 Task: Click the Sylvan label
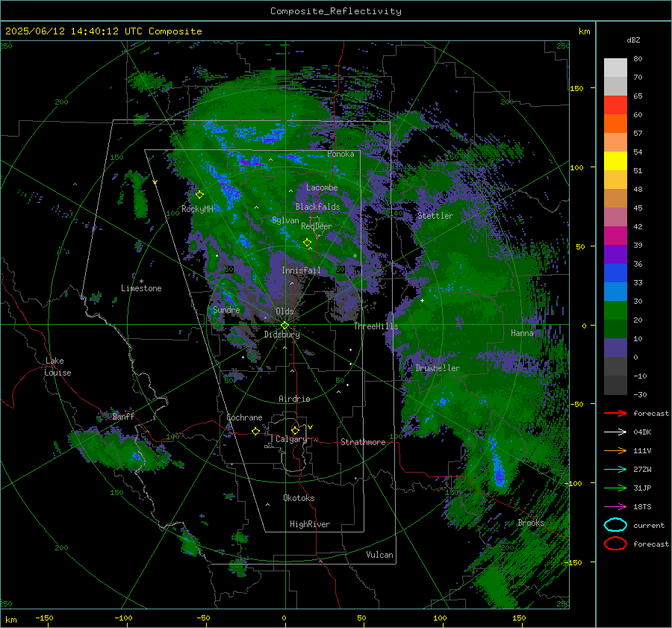(x=285, y=220)
